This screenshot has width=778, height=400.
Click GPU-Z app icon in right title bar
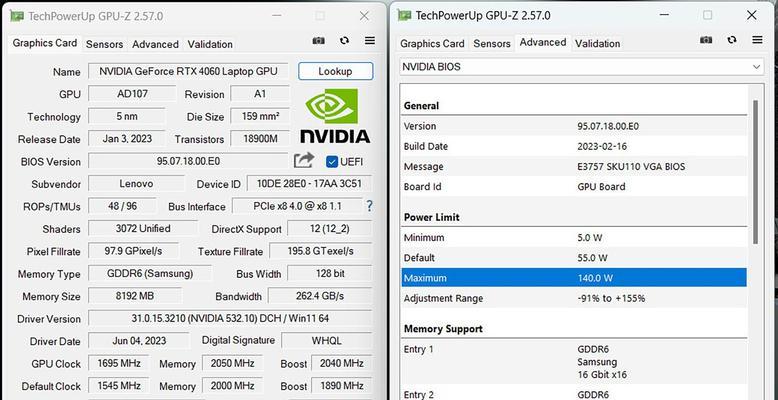pos(404,15)
